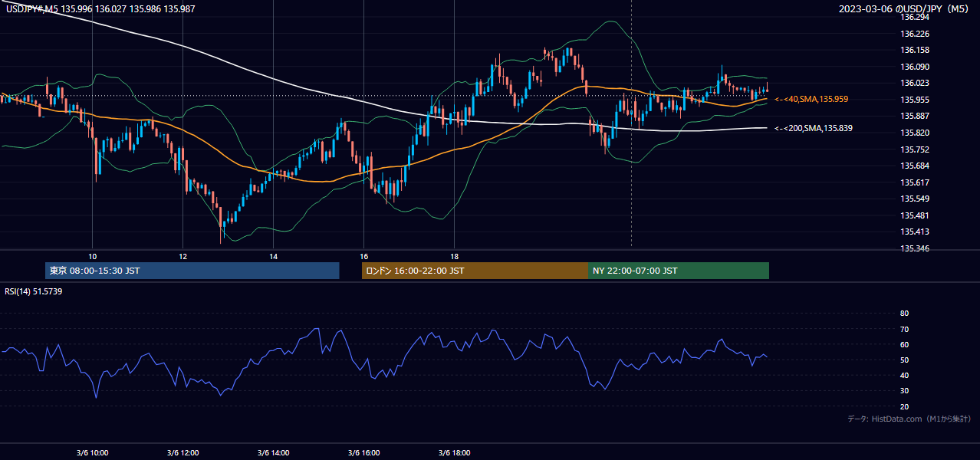Click the 136.158 price axis label
Screen dimensions: 980x460
914,50
